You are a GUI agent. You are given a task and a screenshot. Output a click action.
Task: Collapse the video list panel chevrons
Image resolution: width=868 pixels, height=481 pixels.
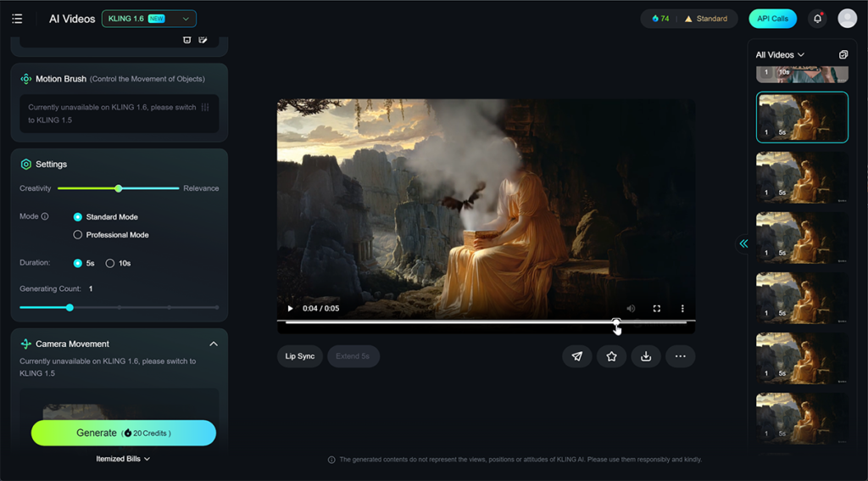(x=743, y=243)
